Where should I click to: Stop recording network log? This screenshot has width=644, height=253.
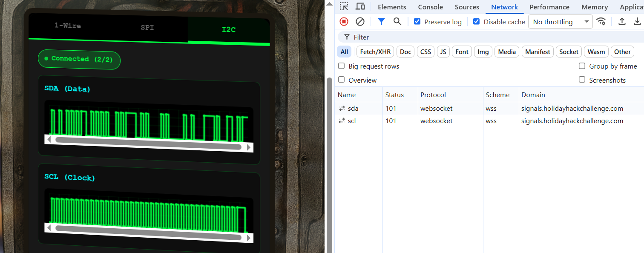tap(344, 22)
